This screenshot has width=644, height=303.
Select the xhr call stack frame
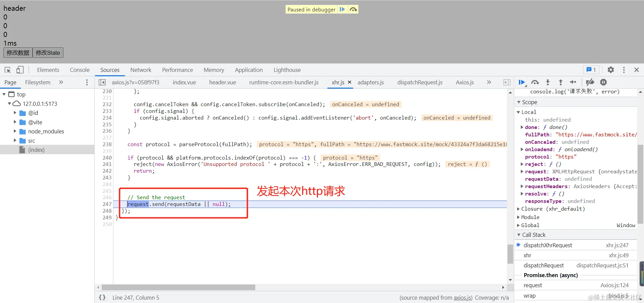click(576, 255)
